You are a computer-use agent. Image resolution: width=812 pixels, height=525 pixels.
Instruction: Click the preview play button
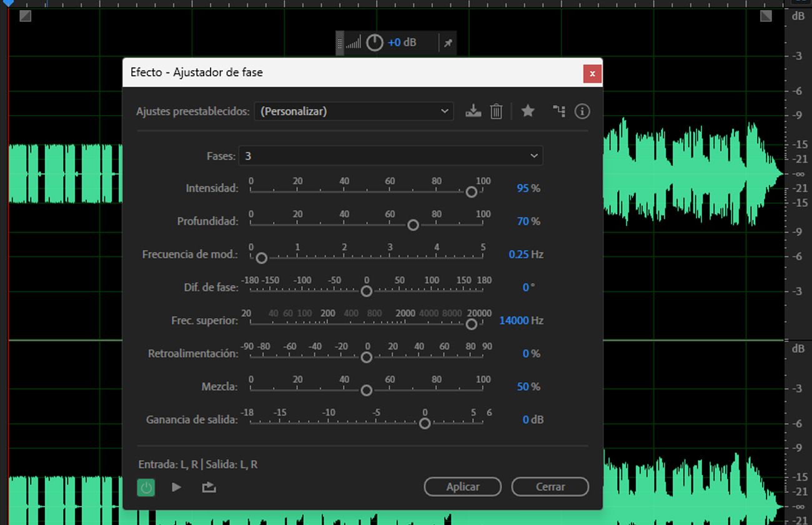176,487
